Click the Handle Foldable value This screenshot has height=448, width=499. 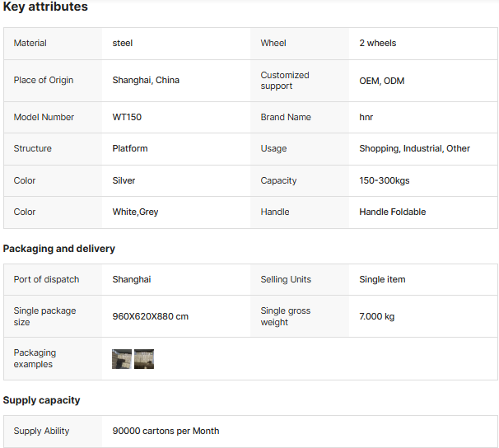point(393,212)
